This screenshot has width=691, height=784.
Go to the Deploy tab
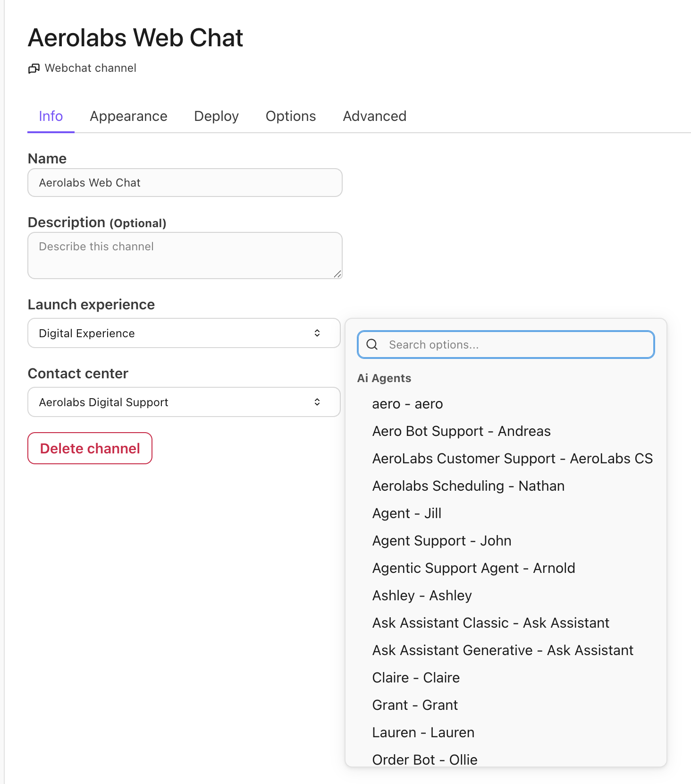click(x=217, y=116)
